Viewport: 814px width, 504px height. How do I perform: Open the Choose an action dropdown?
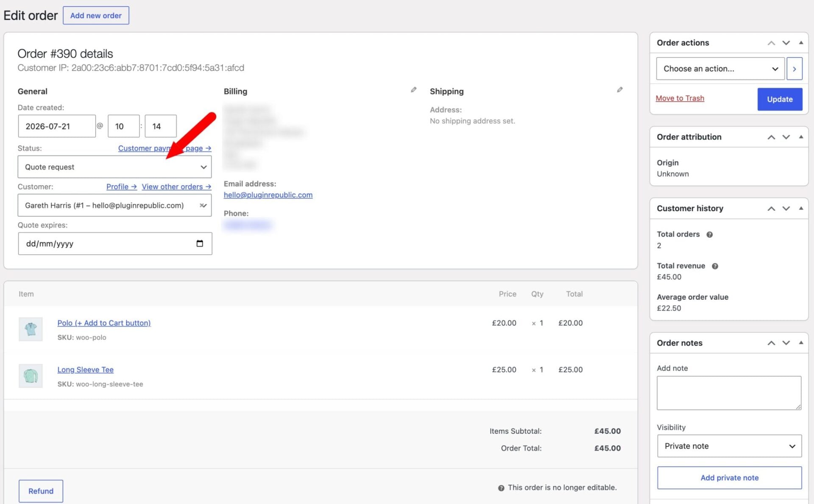(720, 69)
